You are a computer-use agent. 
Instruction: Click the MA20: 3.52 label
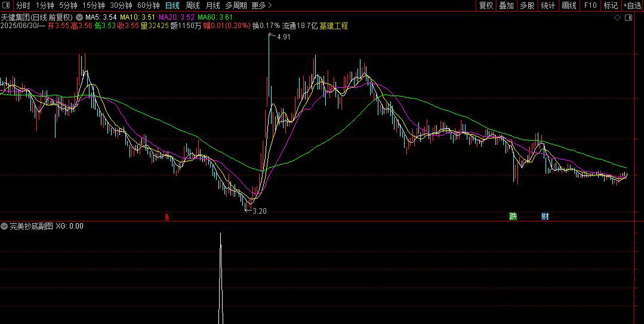176,18
